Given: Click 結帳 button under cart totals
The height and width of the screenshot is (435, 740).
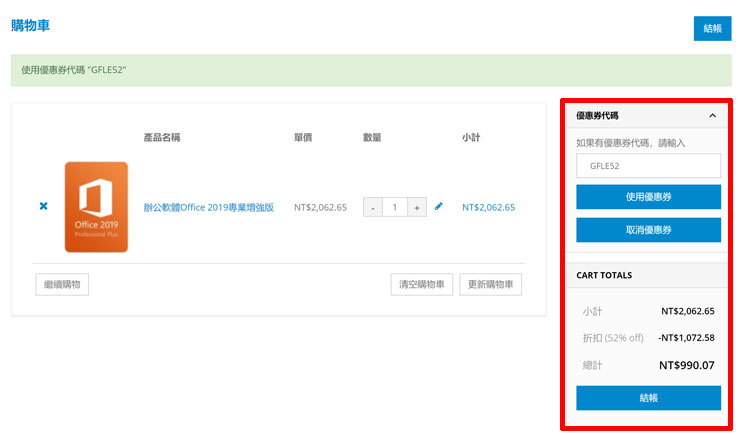Looking at the screenshot, I should 648,398.
